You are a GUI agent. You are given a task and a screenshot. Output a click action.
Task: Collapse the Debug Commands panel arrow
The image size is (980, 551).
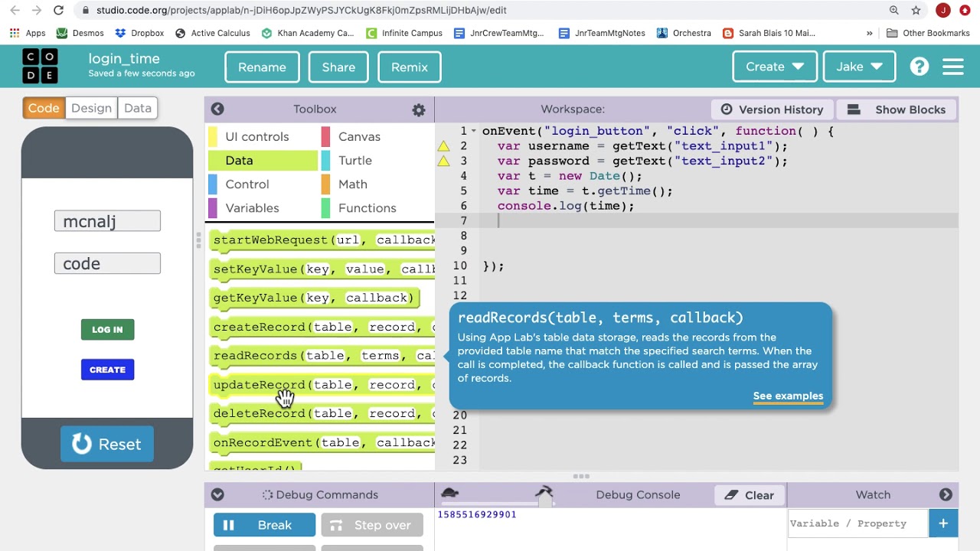(217, 495)
